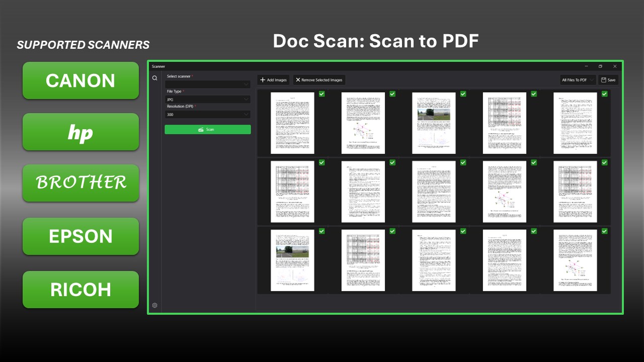The image size is (644, 362).
Task: Select the diagram page thumbnail in middle row
Action: [x=505, y=192]
